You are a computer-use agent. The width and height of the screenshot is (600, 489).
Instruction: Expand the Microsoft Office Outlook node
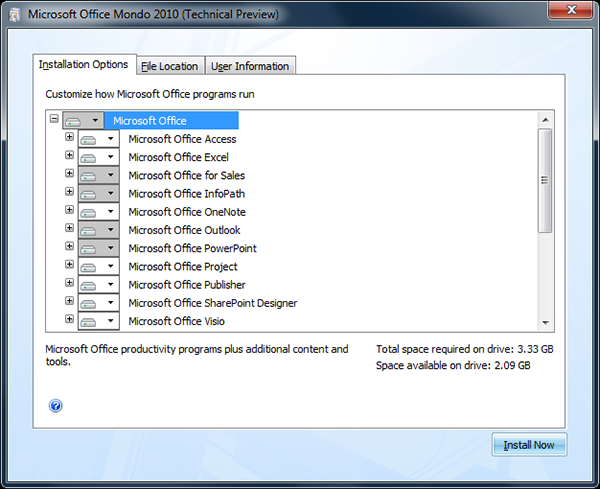point(69,228)
